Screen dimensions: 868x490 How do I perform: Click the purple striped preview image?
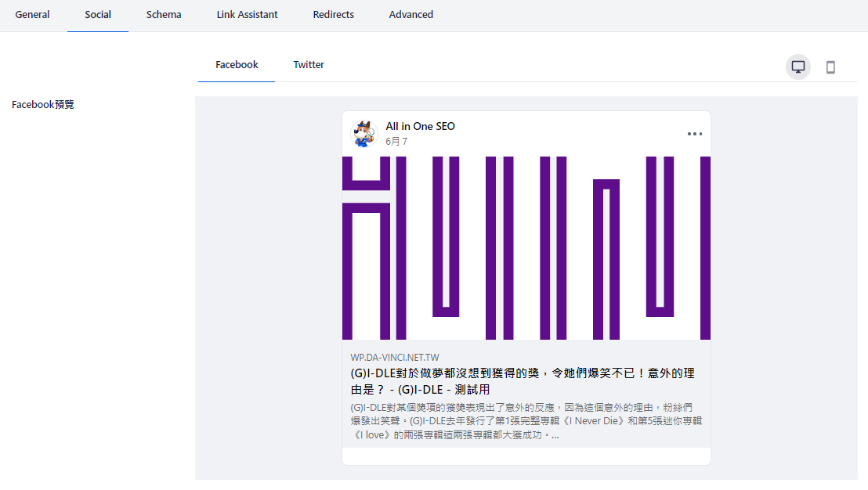pyautogui.click(x=526, y=247)
